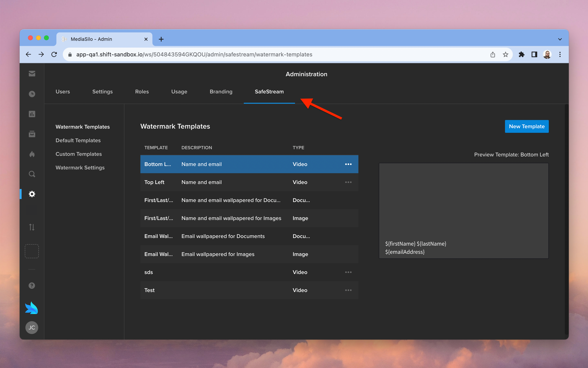This screenshot has width=588, height=368.
Task: Select Watermark Templates in side menu
Action: coord(83,127)
